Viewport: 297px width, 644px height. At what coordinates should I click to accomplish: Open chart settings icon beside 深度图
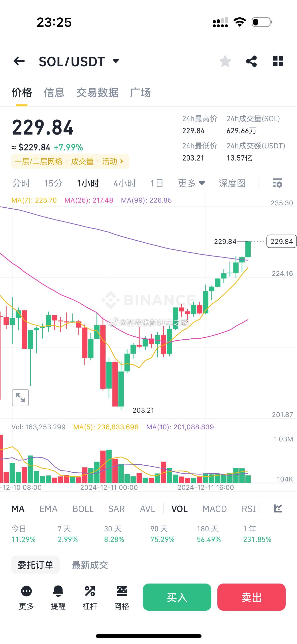[278, 183]
